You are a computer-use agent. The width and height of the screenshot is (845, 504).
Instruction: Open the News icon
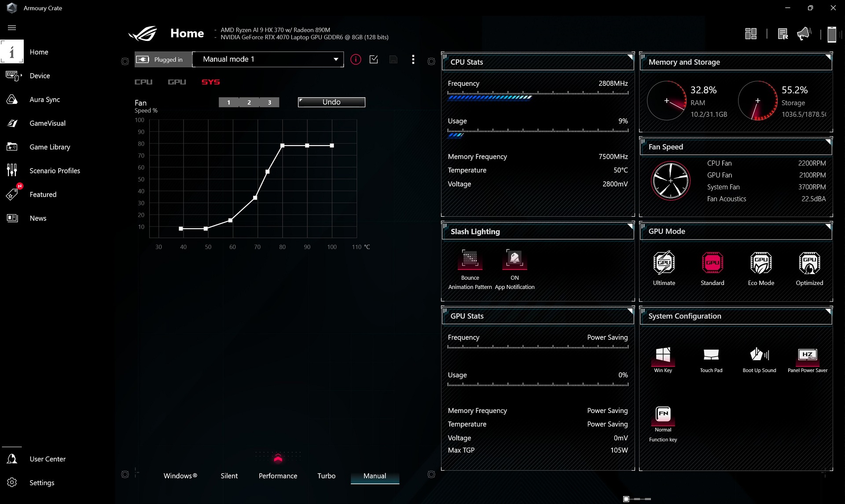pyautogui.click(x=12, y=218)
